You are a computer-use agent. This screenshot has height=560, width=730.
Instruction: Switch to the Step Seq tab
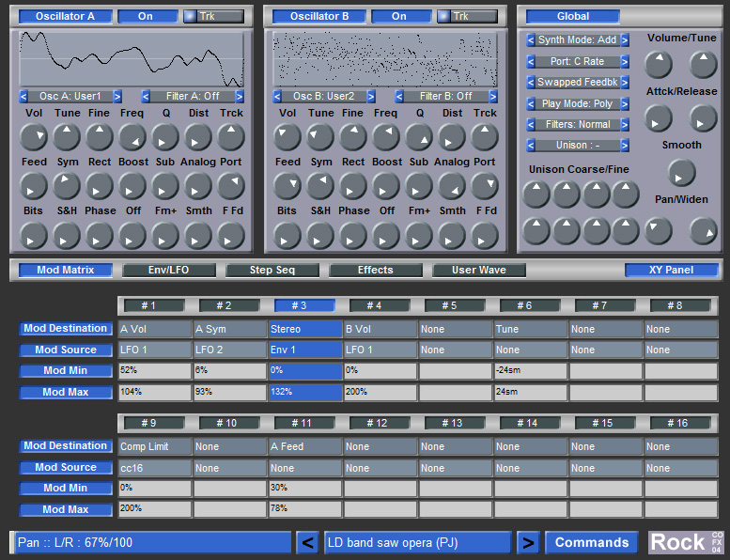tap(272, 270)
